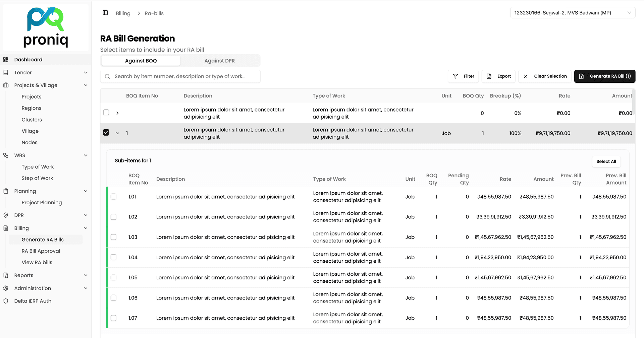Click the Dashboard grid icon
The width and height of the screenshot is (644, 338).
click(6, 60)
